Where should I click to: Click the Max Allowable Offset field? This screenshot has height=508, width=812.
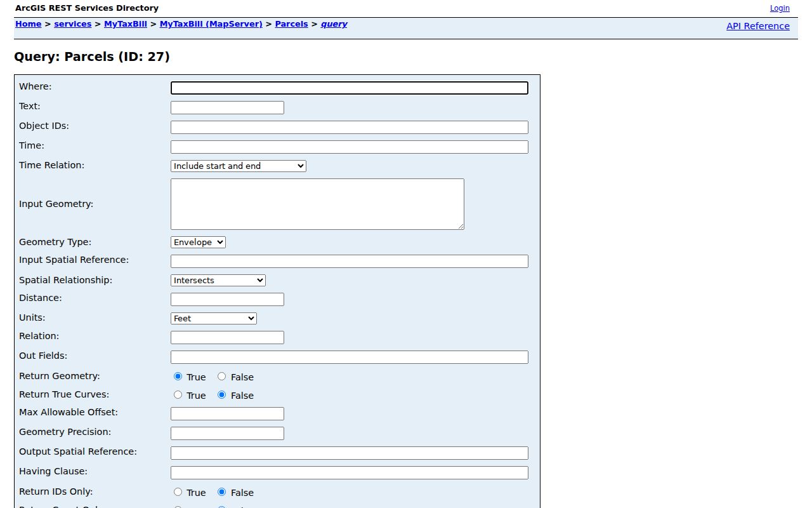(x=227, y=414)
